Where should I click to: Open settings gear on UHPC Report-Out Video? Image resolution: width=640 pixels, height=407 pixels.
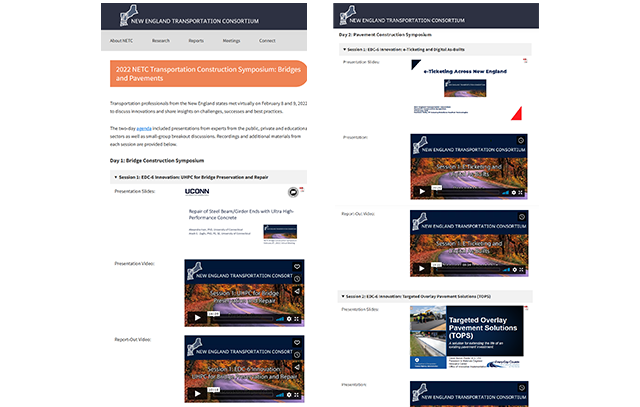pos(289,395)
